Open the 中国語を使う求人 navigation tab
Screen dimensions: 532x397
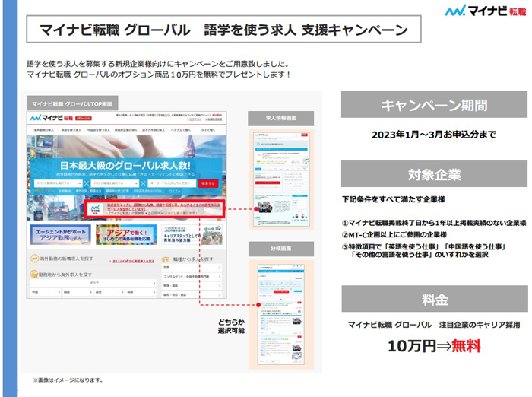(x=98, y=130)
